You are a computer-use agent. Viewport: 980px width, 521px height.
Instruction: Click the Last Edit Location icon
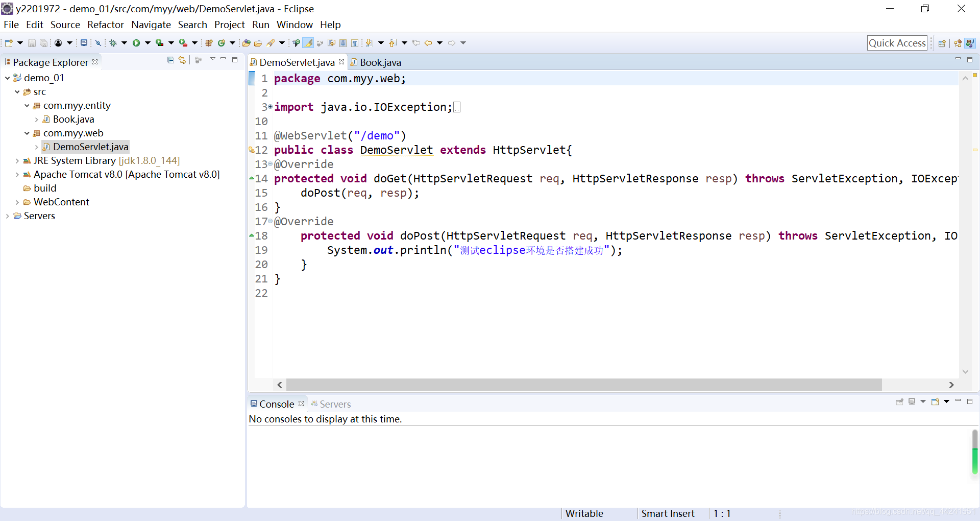pos(416,43)
